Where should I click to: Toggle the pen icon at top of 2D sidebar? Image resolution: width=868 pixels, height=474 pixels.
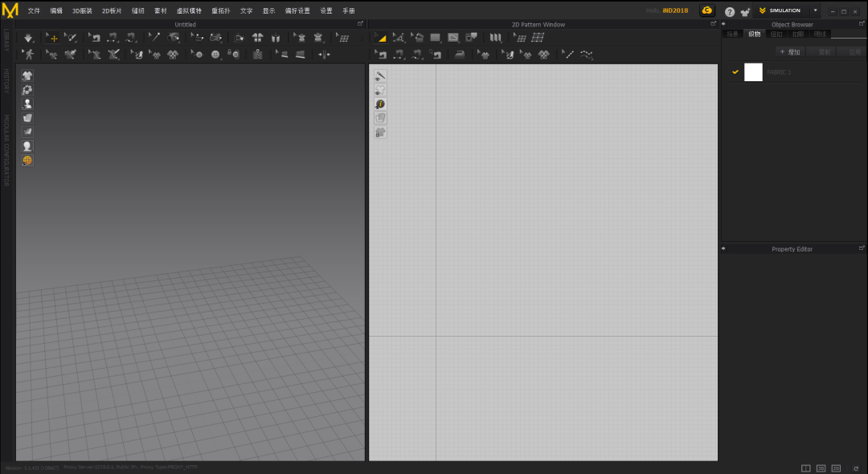[x=380, y=76]
